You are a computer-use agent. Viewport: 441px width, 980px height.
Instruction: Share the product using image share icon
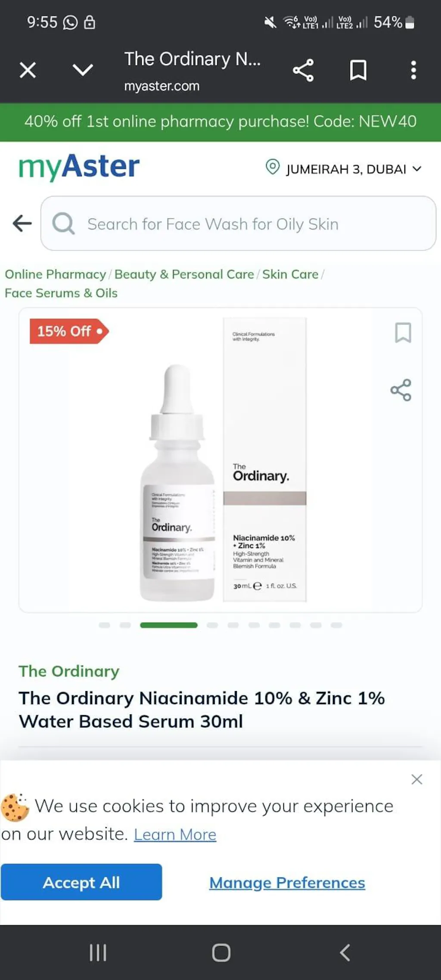tap(401, 390)
